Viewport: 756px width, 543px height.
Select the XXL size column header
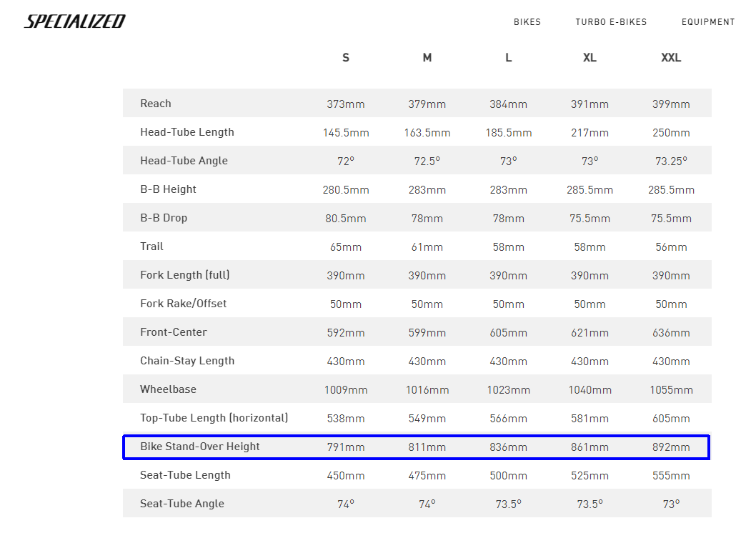[x=671, y=58]
